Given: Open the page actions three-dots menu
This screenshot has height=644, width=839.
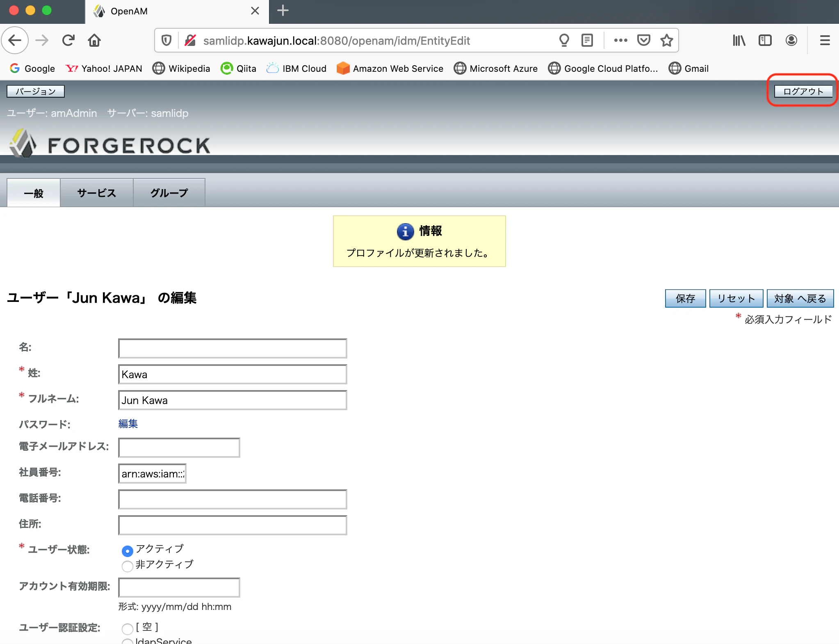Looking at the screenshot, I should pos(620,40).
